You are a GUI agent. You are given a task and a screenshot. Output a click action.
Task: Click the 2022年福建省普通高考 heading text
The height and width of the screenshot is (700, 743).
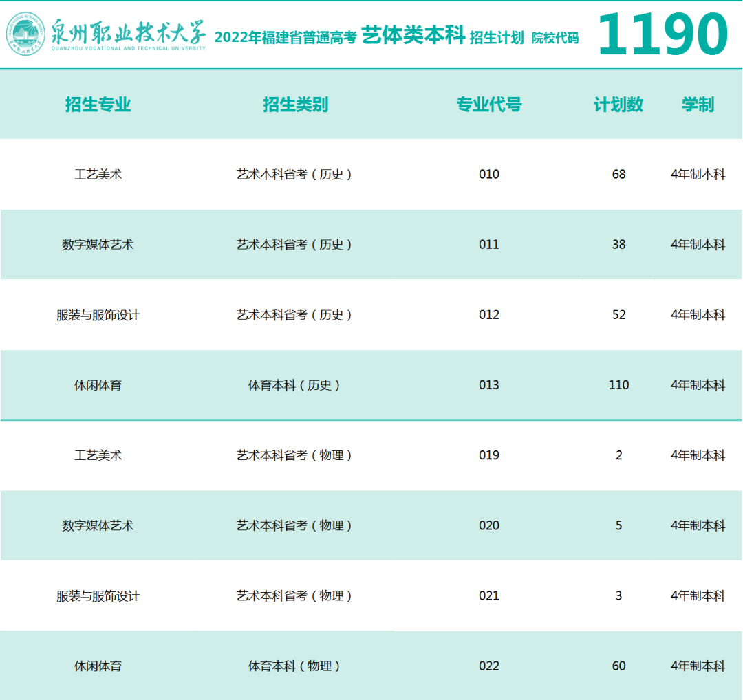point(286,37)
